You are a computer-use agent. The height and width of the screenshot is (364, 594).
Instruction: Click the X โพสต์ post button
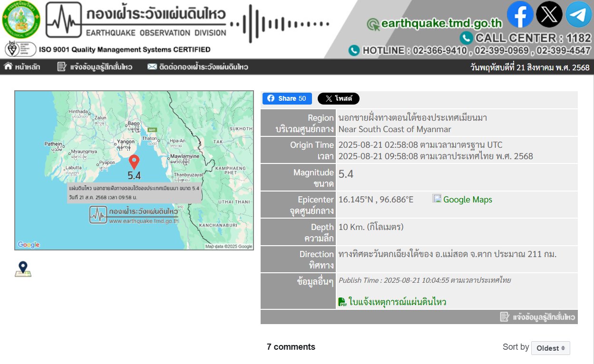click(338, 98)
